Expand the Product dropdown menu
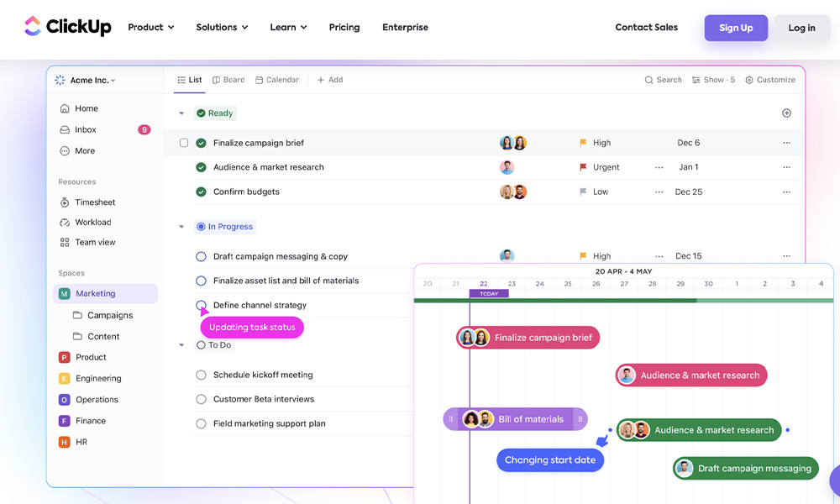The height and width of the screenshot is (504, 840). (x=151, y=28)
